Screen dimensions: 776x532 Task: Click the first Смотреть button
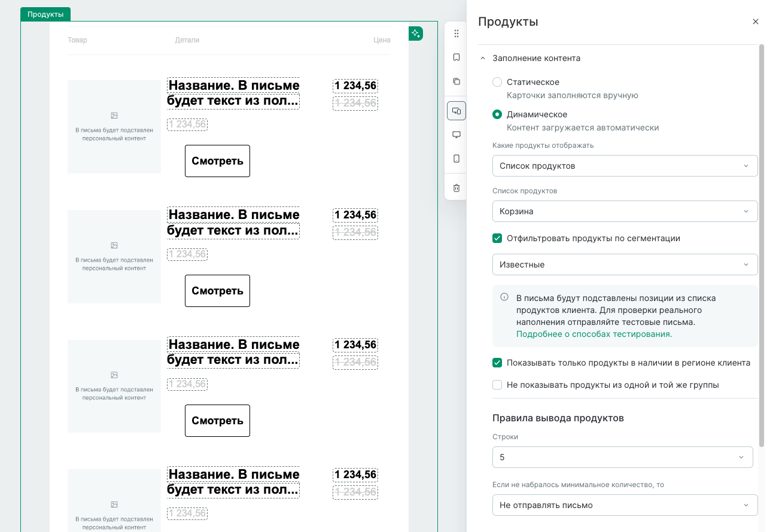pos(217,161)
